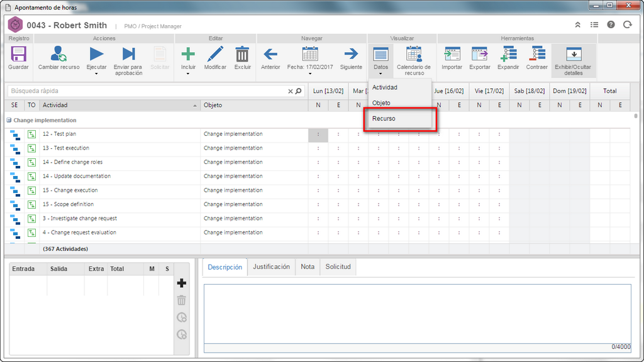Click the Exportar icon

click(480, 54)
